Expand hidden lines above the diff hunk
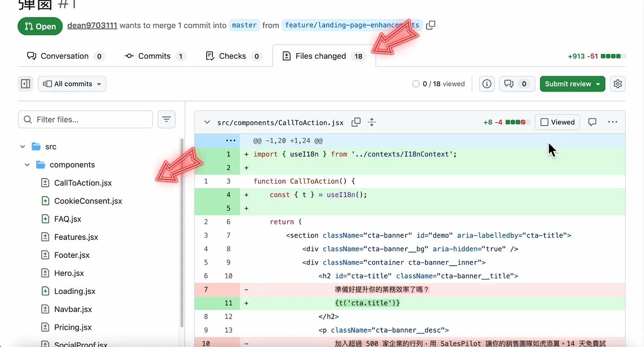This screenshot has width=644, height=347. [230, 141]
